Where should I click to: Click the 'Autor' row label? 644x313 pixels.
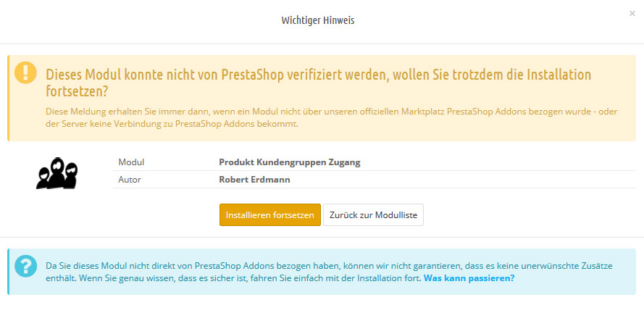pyautogui.click(x=130, y=180)
